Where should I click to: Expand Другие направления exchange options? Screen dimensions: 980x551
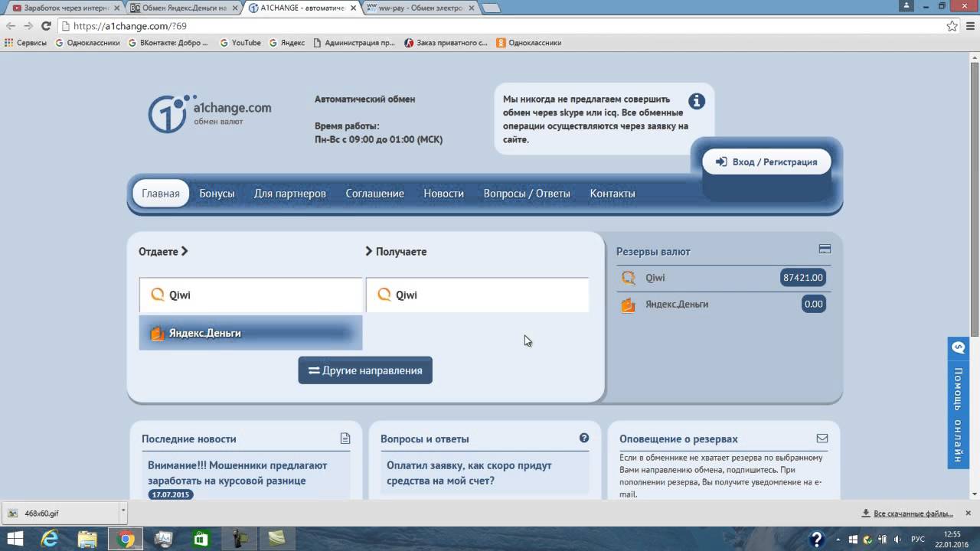click(365, 370)
